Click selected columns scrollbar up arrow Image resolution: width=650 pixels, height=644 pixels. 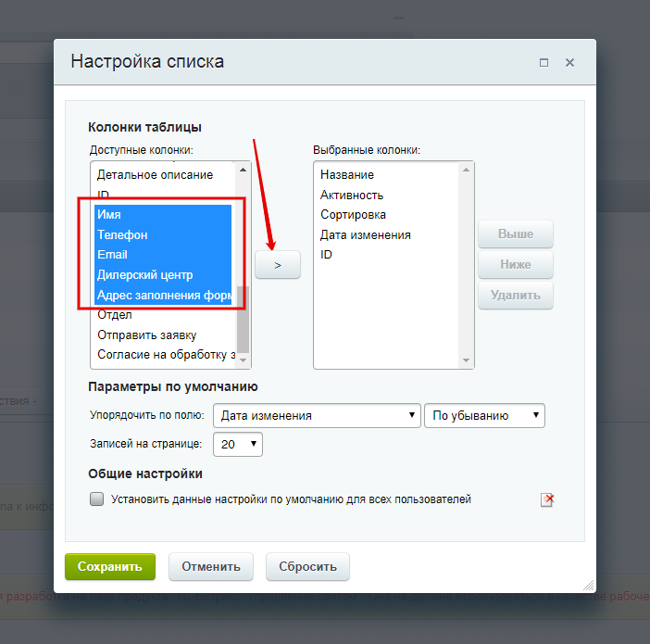pyautogui.click(x=466, y=170)
